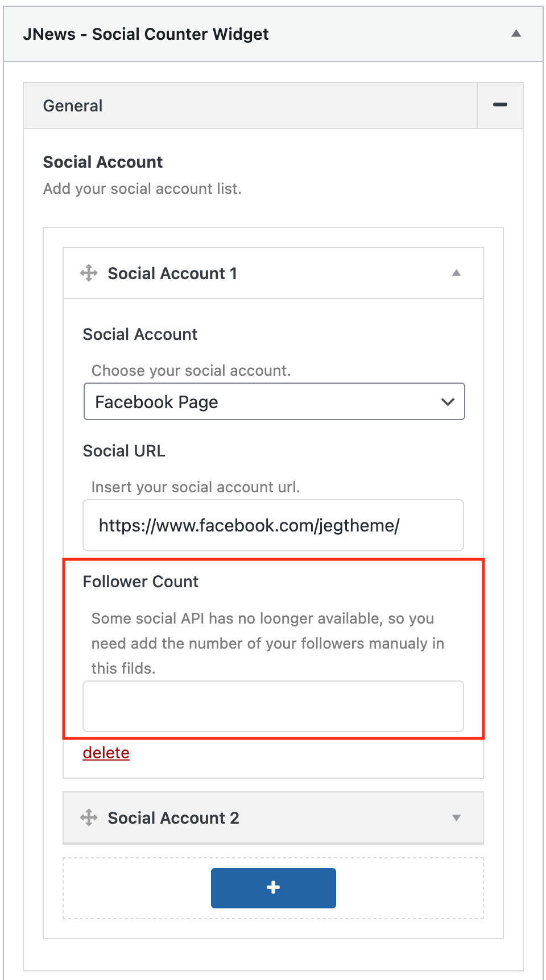
Task: Click the "Choose your social account" hint text
Action: (191, 371)
